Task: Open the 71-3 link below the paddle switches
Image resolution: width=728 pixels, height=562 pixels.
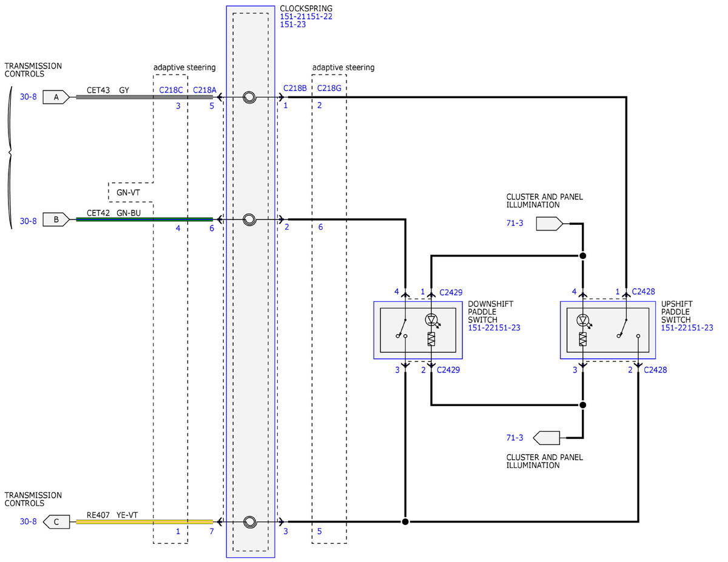Action: pyautogui.click(x=514, y=437)
